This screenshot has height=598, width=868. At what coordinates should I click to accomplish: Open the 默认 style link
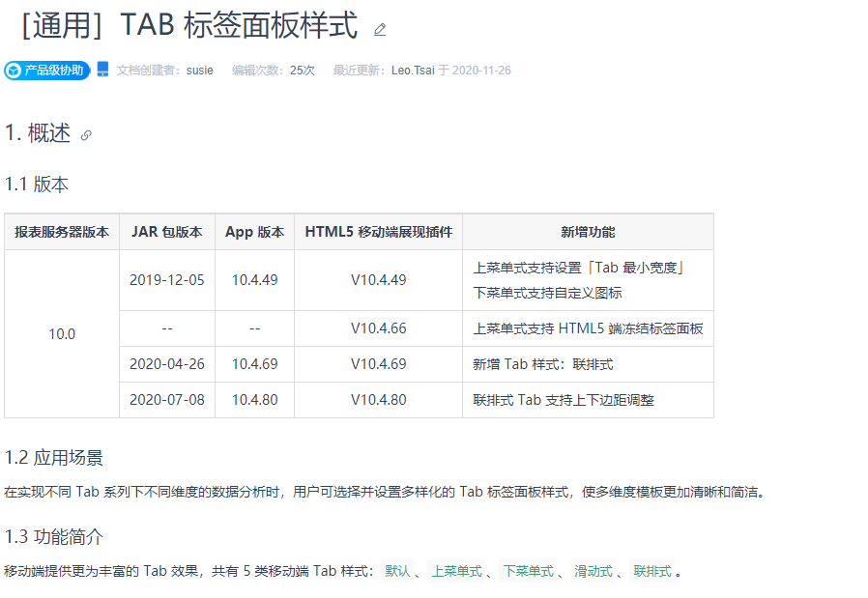point(397,571)
